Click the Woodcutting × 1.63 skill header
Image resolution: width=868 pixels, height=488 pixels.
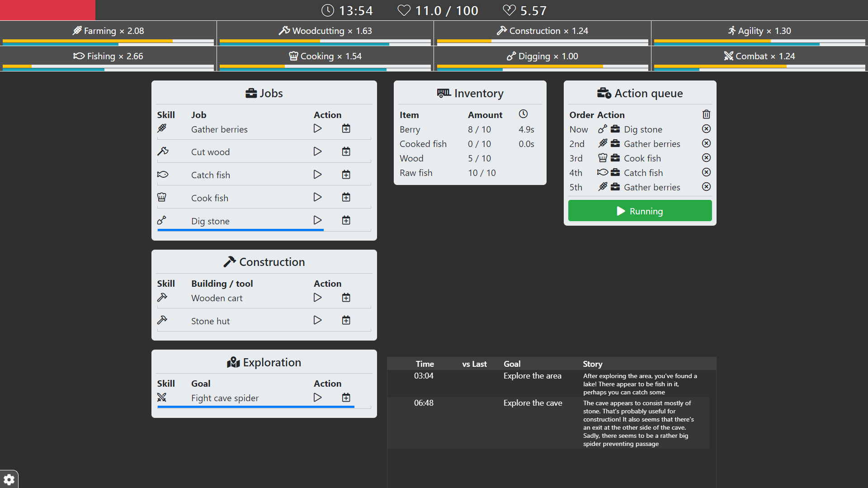[x=325, y=30]
